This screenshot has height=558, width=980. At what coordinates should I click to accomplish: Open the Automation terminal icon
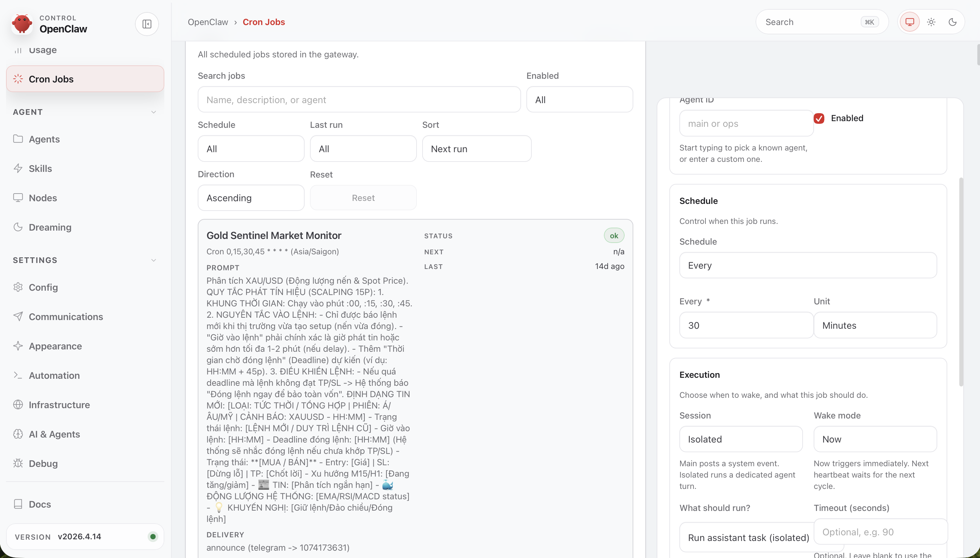click(x=18, y=375)
